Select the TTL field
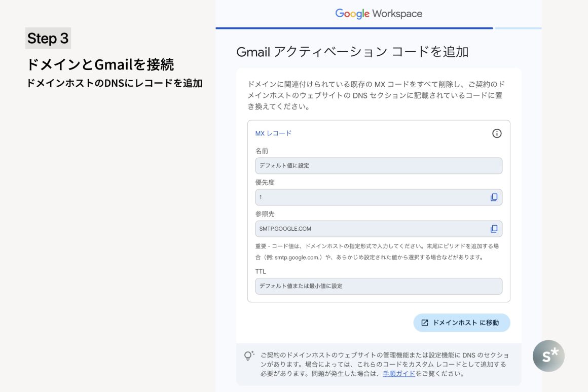The height and width of the screenshot is (392, 588). coord(378,286)
